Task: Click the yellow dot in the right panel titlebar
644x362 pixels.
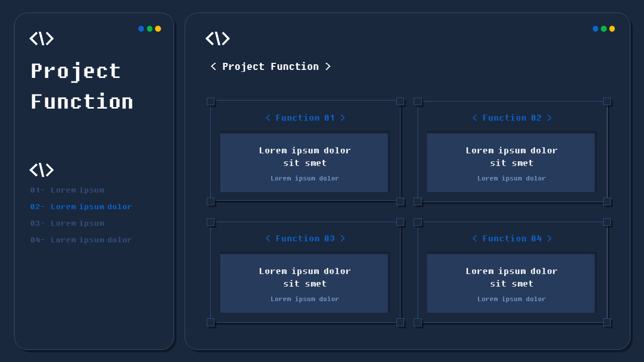Action: tap(611, 29)
